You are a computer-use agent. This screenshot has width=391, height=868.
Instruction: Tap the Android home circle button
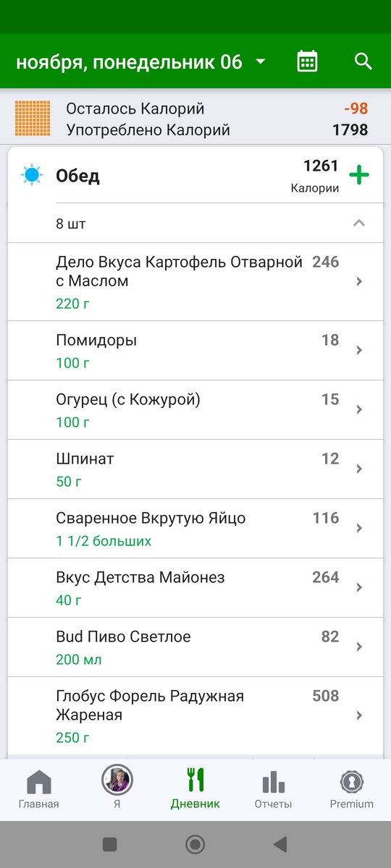coord(195,844)
